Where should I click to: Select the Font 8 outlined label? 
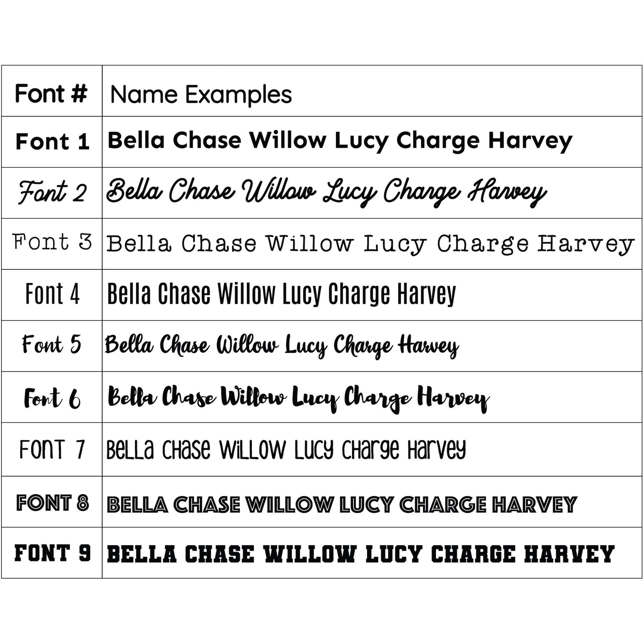(52, 503)
